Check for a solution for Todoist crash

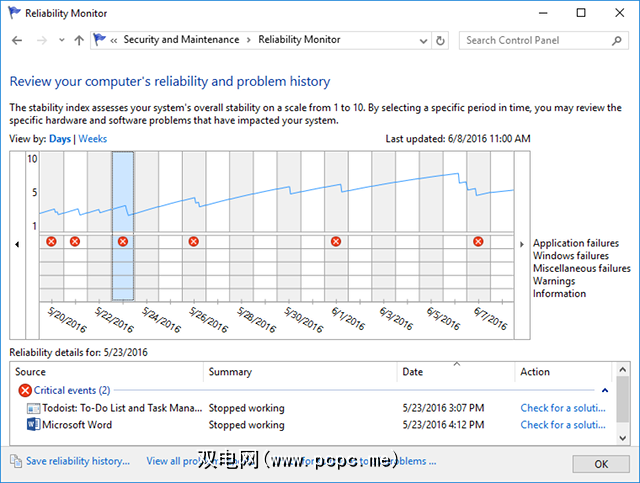coord(562,408)
